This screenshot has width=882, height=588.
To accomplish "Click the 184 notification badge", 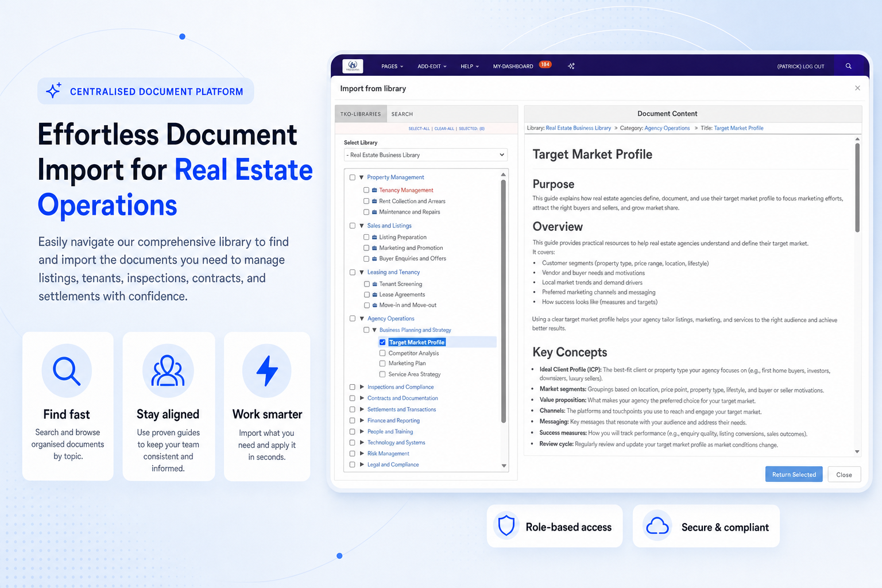I will click(545, 64).
